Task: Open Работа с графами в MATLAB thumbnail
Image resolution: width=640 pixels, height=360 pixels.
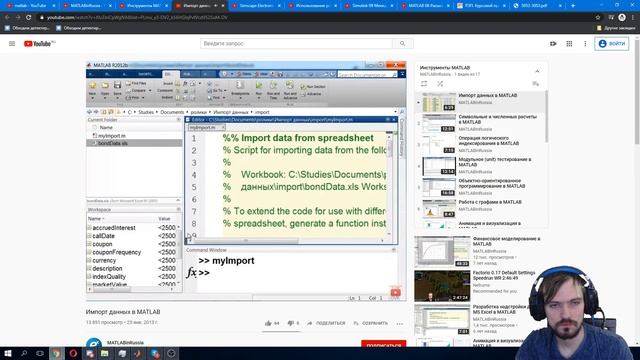Action: 439,208
